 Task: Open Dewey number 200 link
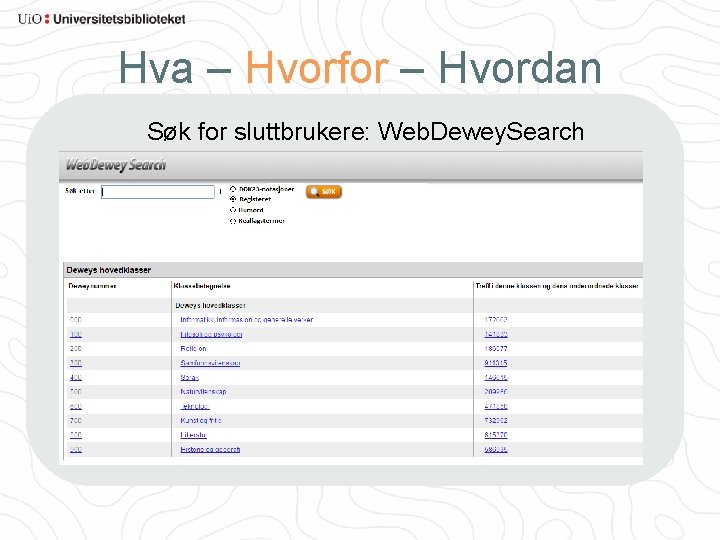(76, 349)
